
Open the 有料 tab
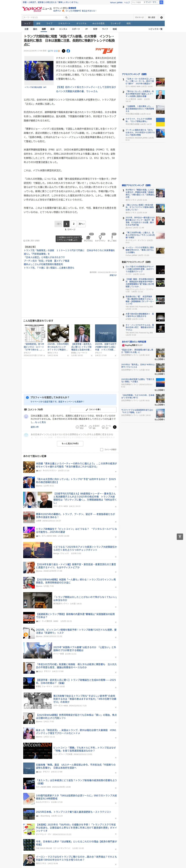tap(128, 24)
